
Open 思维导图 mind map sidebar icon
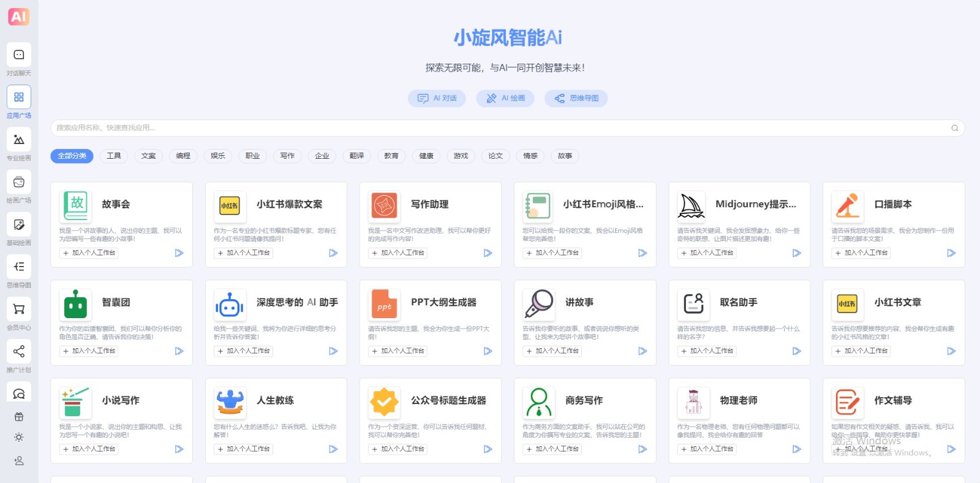(19, 267)
